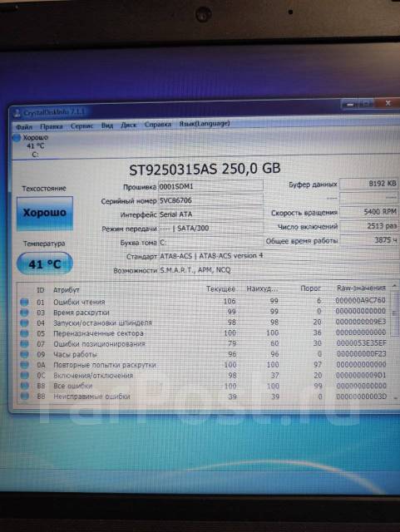Click the 41 °C temperature button
Viewport: 400px width, 532px height.
tap(44, 264)
